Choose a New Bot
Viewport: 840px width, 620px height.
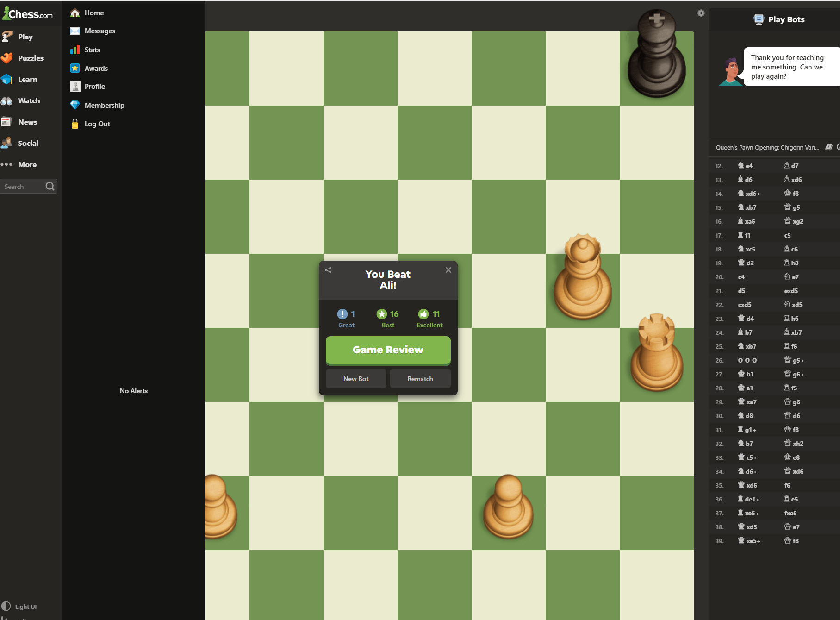(356, 379)
